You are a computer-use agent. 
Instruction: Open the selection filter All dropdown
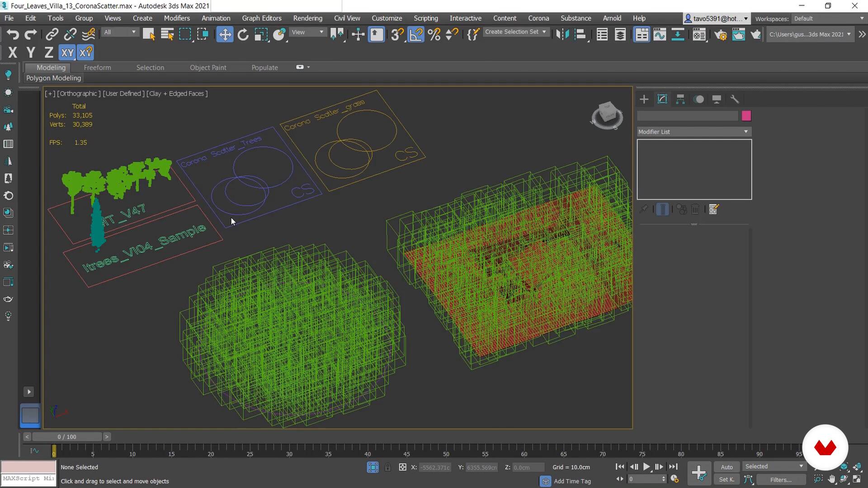click(120, 32)
